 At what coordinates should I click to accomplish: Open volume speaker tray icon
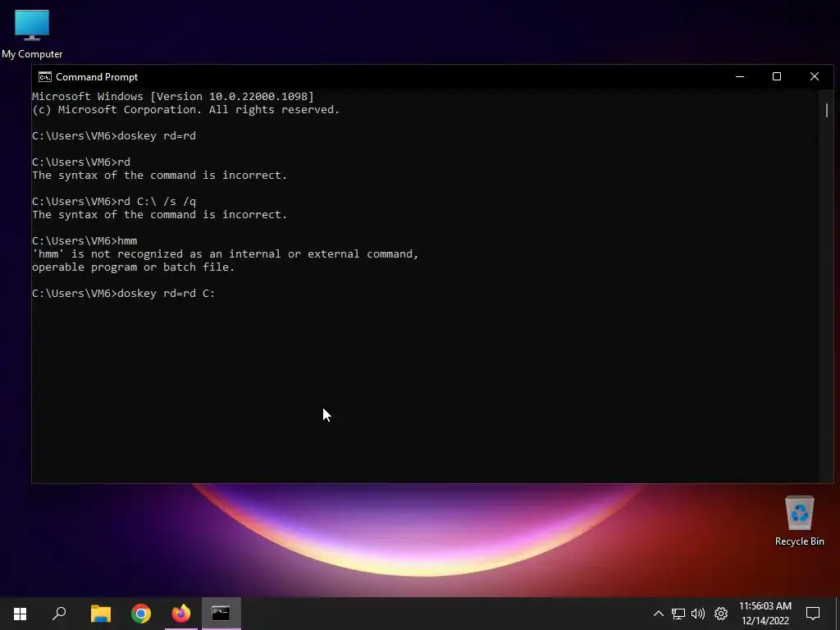tap(698, 614)
